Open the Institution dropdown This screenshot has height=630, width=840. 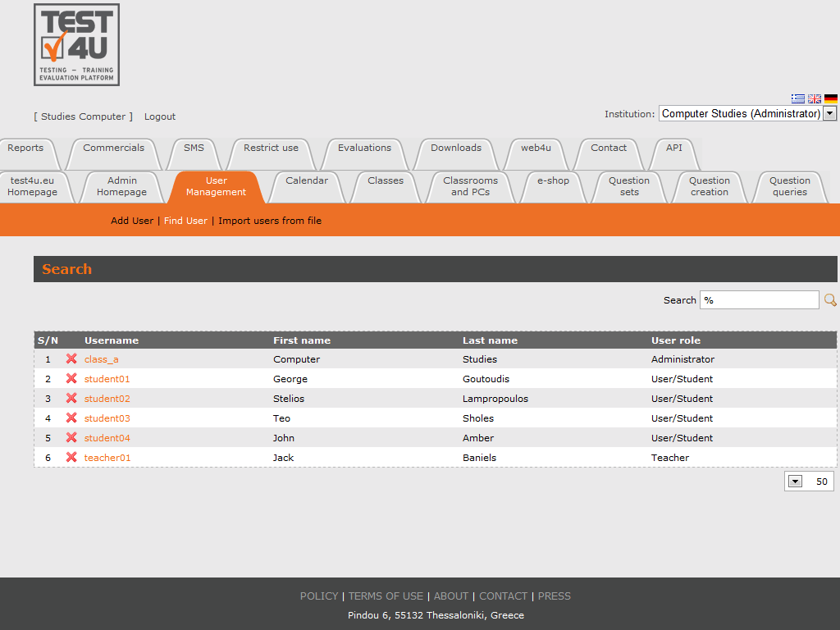[x=829, y=114]
